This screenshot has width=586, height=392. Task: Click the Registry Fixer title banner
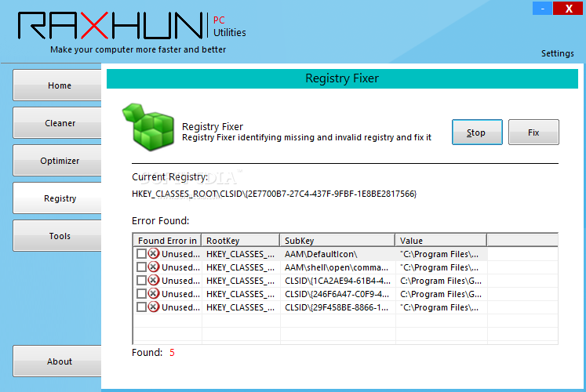tap(342, 78)
